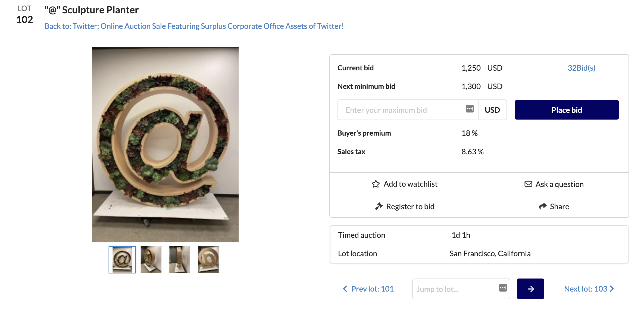The image size is (644, 319).
Task: Click the Add to watchlist text
Action: pyautogui.click(x=410, y=184)
